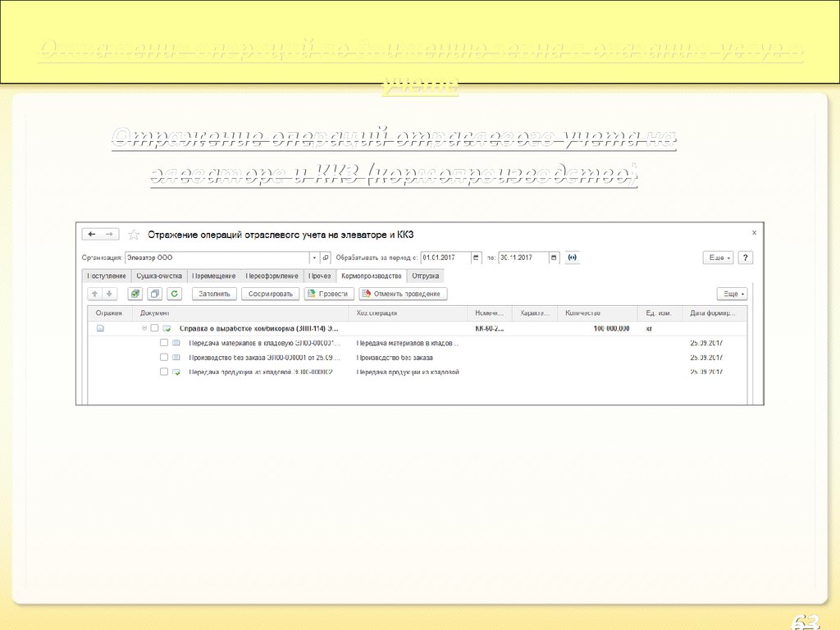This screenshot has height=630, width=840.
Task: Switch to the Сушка-очистка tab
Action: click(x=159, y=276)
